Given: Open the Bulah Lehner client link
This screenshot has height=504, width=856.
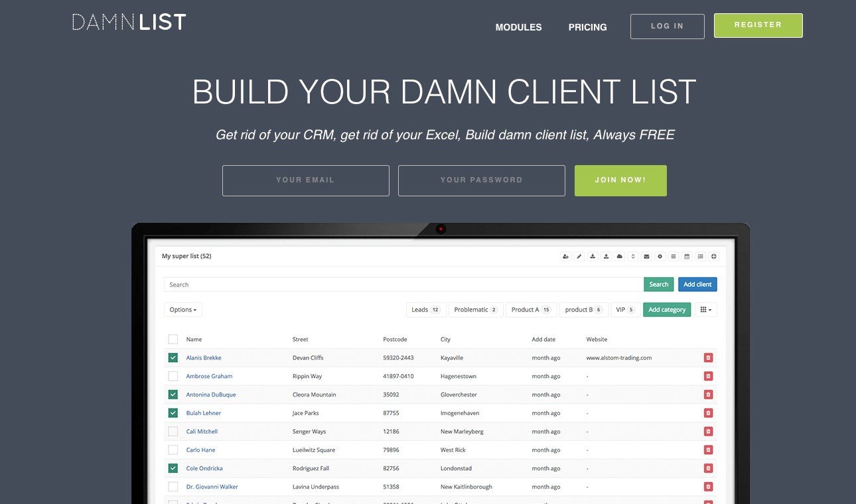Looking at the screenshot, I should click(x=204, y=413).
